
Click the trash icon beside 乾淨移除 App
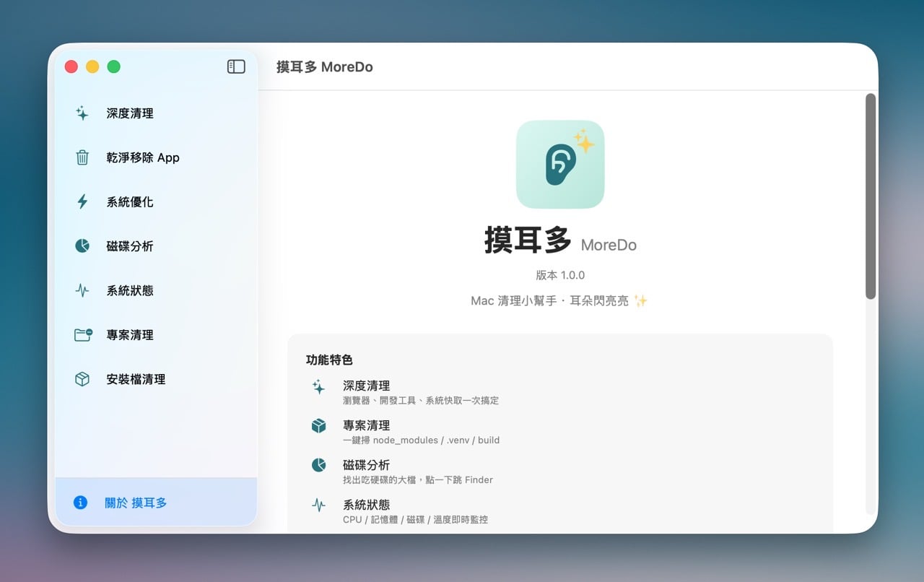click(x=82, y=157)
